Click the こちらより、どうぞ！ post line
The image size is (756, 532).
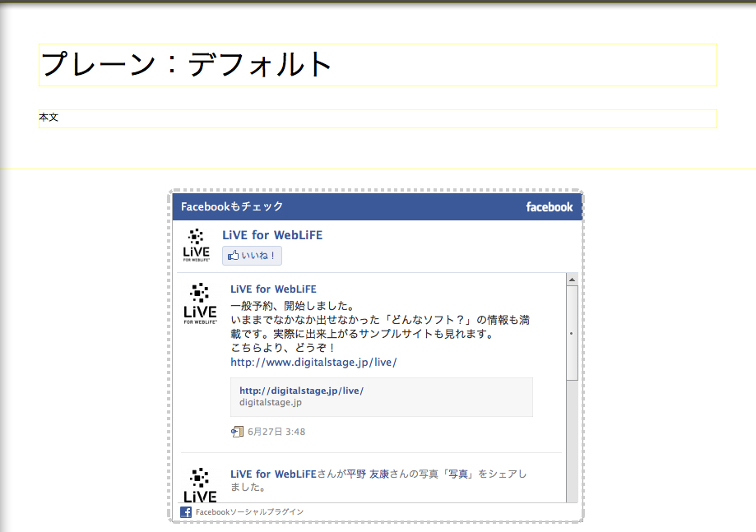tap(283, 348)
